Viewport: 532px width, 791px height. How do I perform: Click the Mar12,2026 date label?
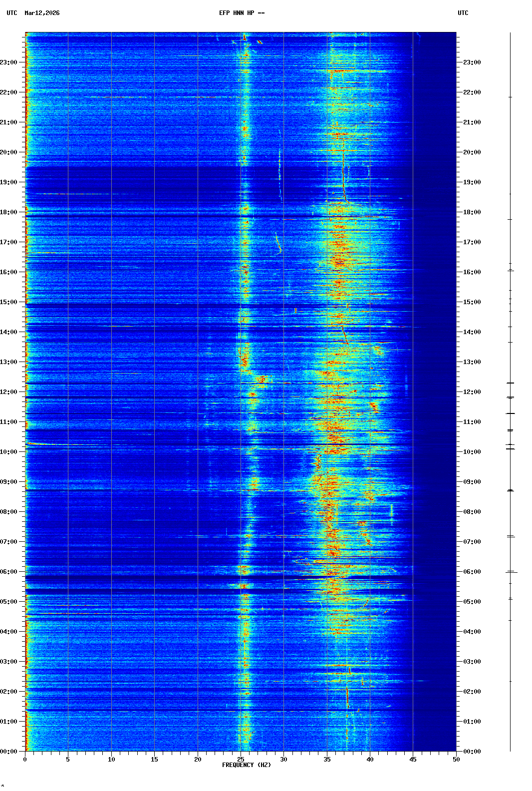tap(42, 13)
